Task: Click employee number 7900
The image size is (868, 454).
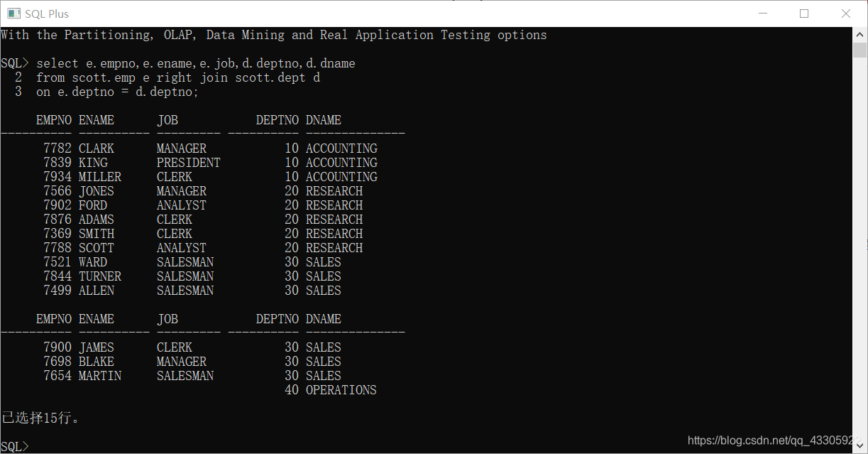Action: [x=57, y=347]
